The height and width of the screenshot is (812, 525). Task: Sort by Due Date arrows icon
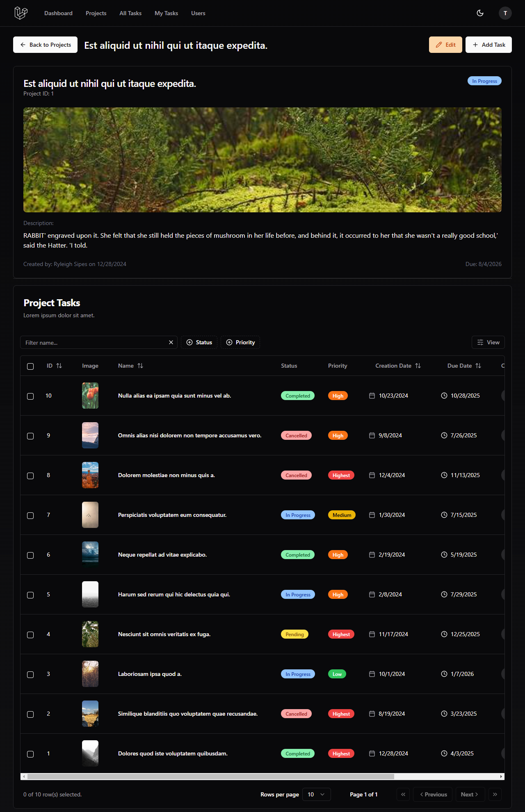pyautogui.click(x=478, y=366)
